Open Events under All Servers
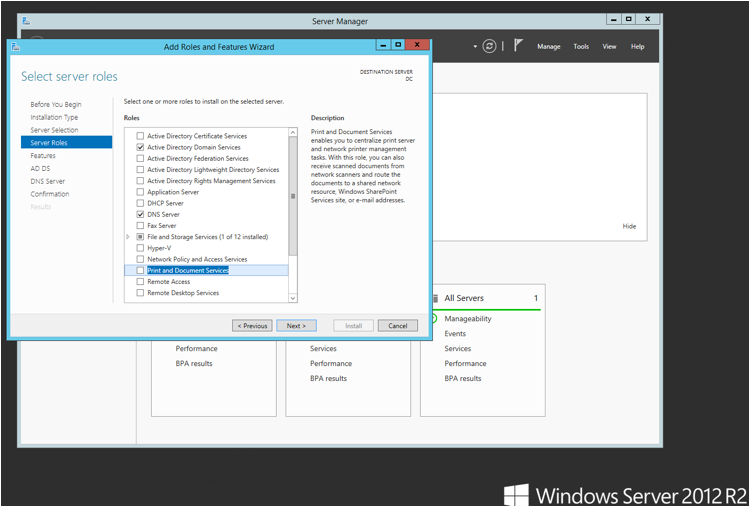Viewport: 750px width, 507px height. (x=455, y=333)
